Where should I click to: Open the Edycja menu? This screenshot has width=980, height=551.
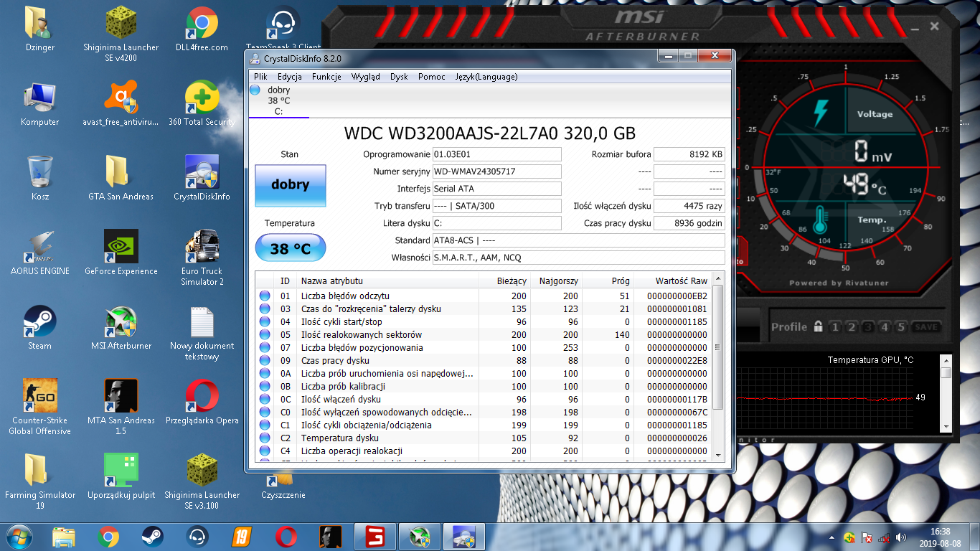click(290, 77)
